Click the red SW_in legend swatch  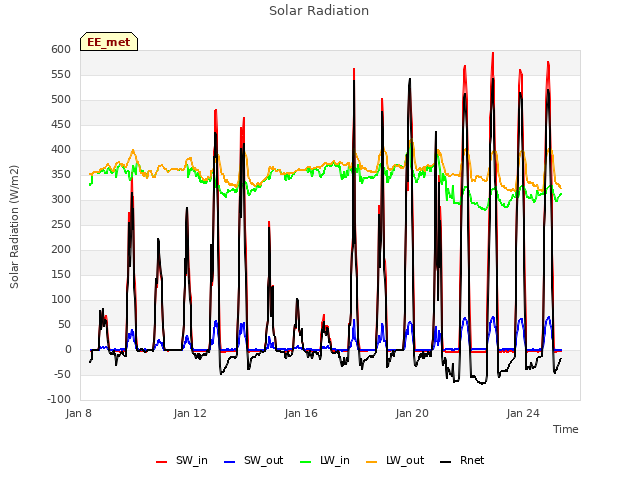pyautogui.click(x=162, y=462)
